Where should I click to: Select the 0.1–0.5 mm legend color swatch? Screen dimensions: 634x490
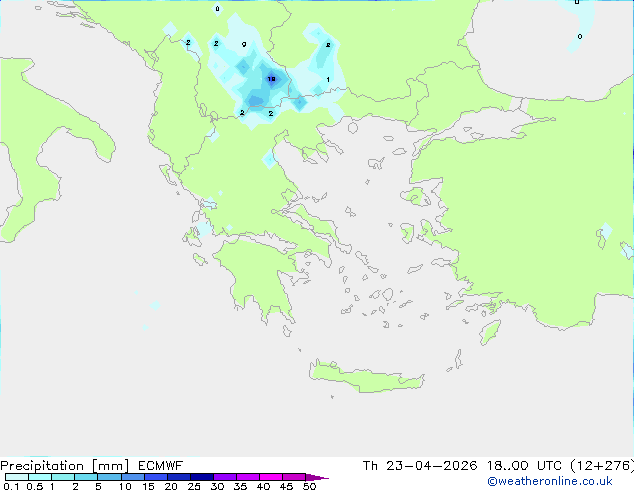click(17, 477)
